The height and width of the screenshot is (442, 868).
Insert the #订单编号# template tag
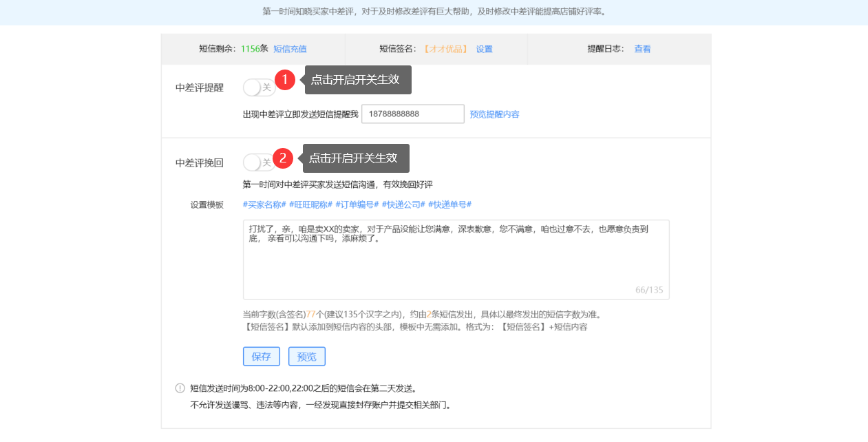[357, 204]
